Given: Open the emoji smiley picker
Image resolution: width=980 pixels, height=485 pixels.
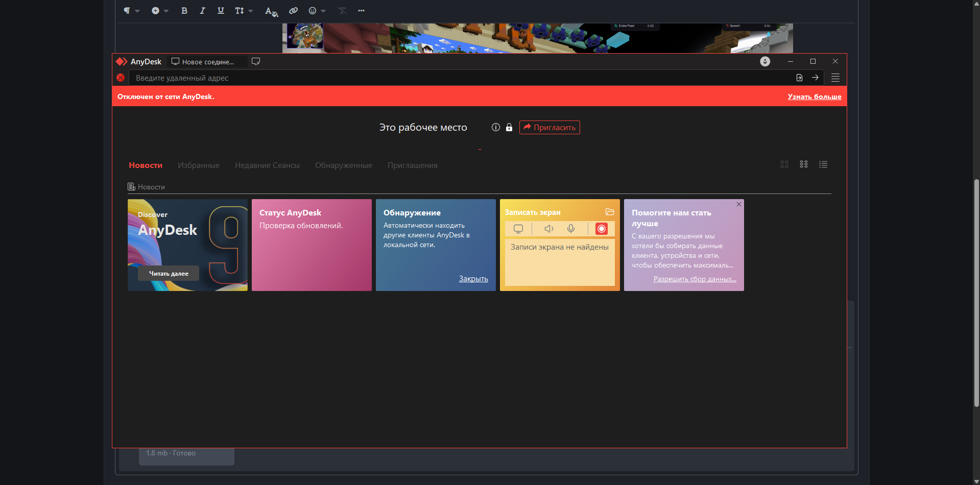Looking at the screenshot, I should point(313,11).
